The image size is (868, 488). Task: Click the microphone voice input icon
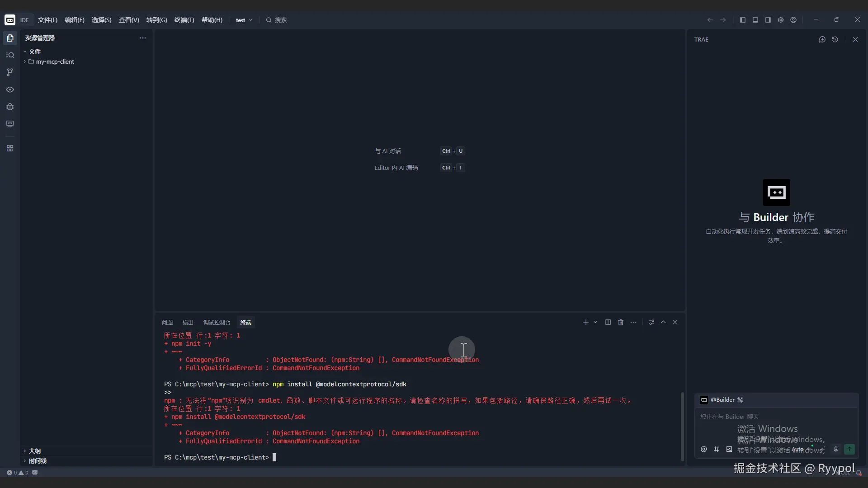tap(836, 449)
